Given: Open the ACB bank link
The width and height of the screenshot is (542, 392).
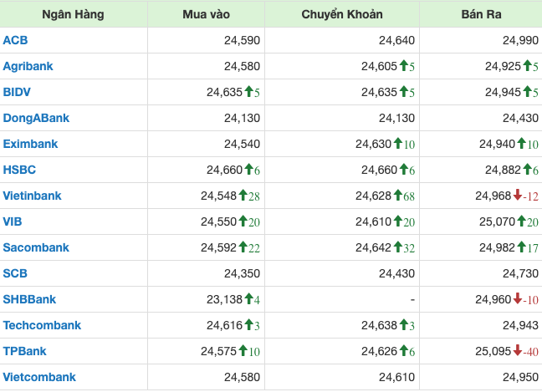Looking at the screenshot, I should point(15,40).
